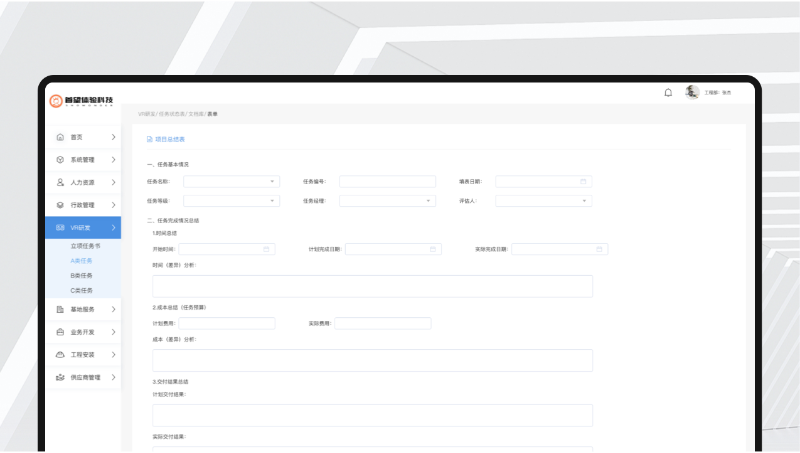Expand the 行政管理 menu chevron
800x453 pixels.
[114, 205]
